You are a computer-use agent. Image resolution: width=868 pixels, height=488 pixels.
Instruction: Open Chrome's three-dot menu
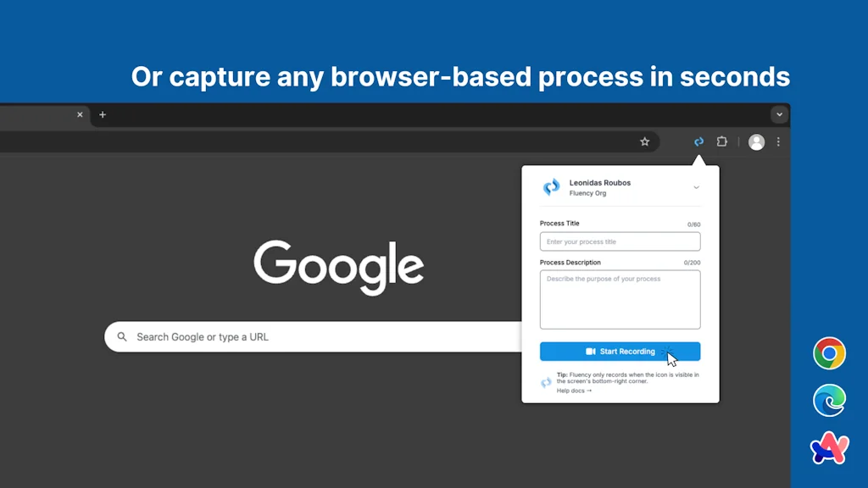[x=778, y=142]
